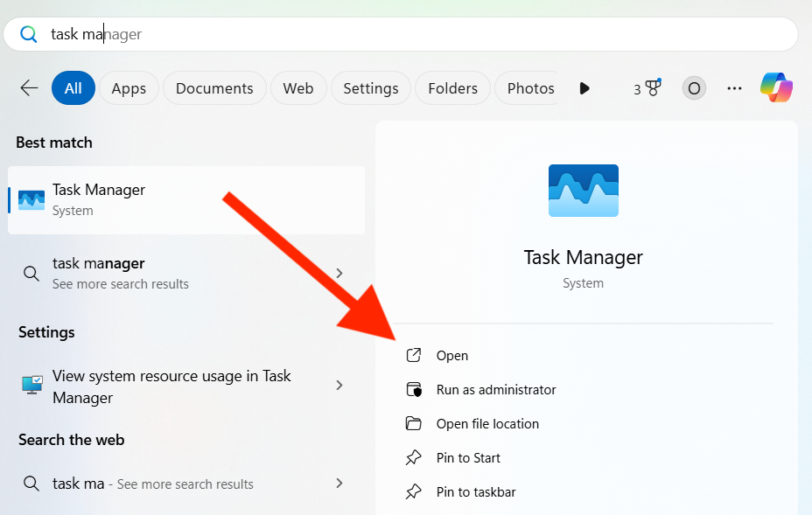The width and height of the screenshot is (812, 515).
Task: Click Open to launch Task Manager
Action: click(x=452, y=356)
